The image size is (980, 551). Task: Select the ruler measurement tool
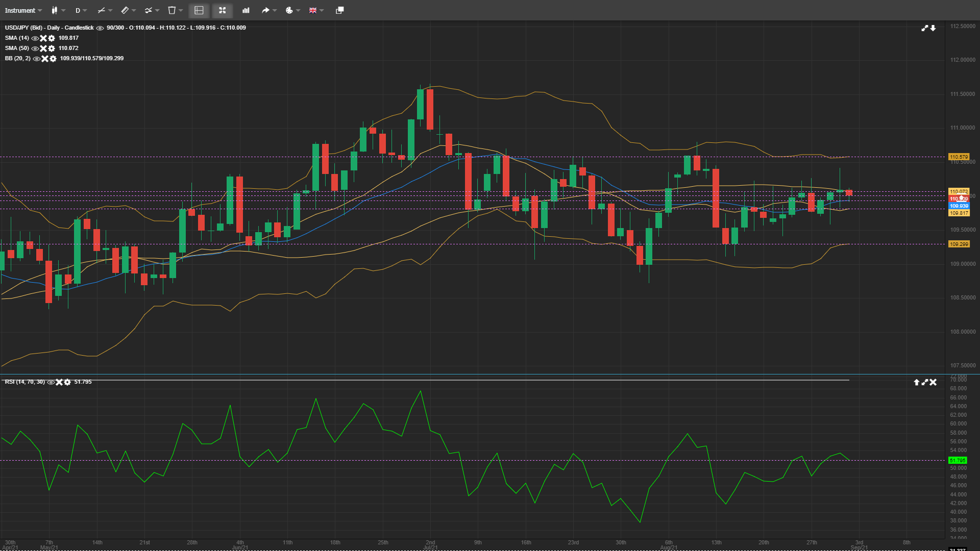[x=125, y=10]
